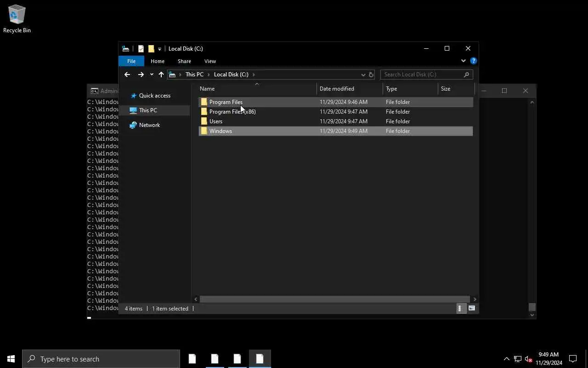
Task: Click the 11/29/2024 9:47 AM date for Users
Action: click(344, 121)
